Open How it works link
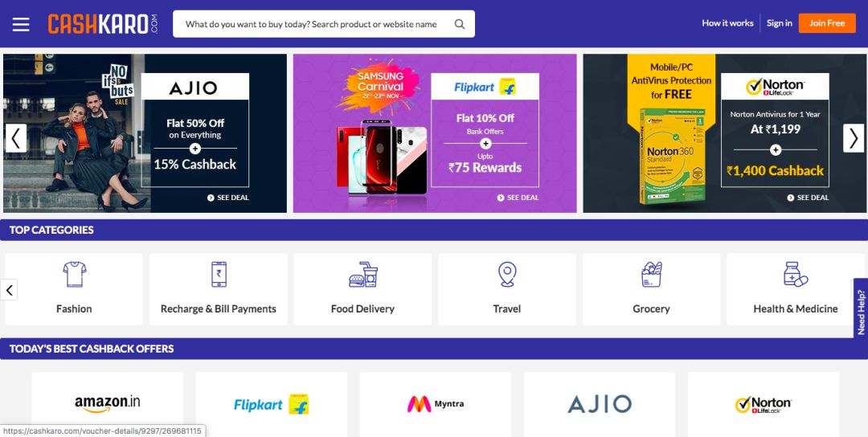Viewport: 868px width, 437px height. (x=727, y=23)
